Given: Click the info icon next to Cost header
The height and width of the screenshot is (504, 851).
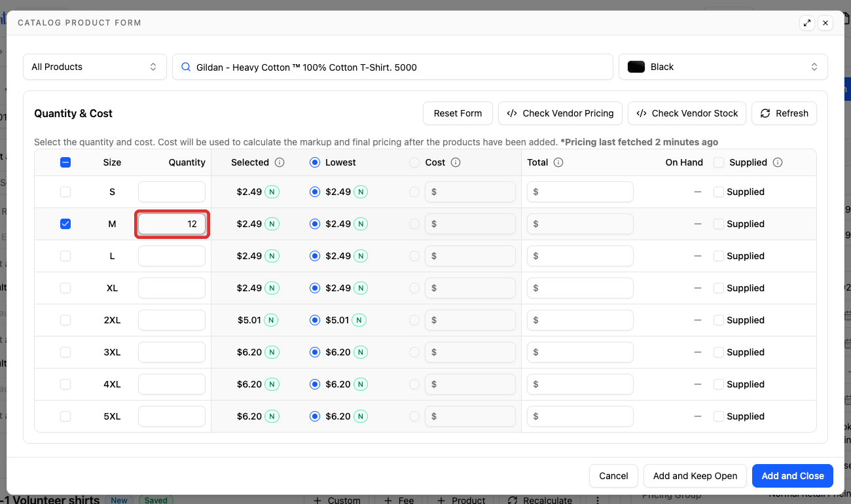Looking at the screenshot, I should point(456,162).
